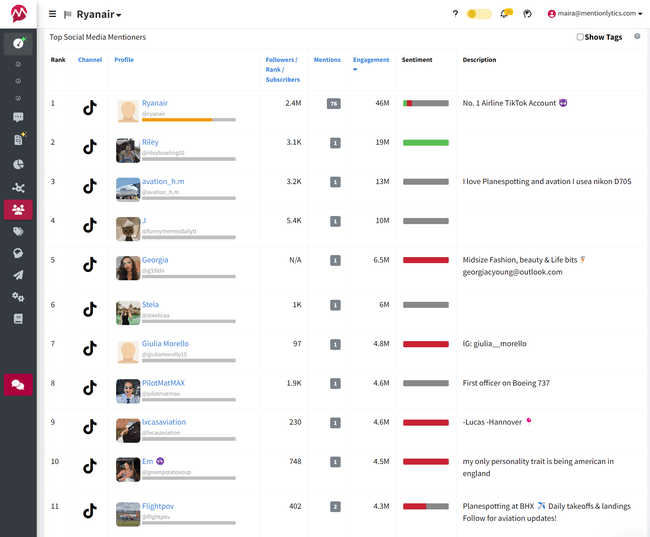The height and width of the screenshot is (537, 650).
Task: Open the Mentionlytics logo home
Action: pos(19,14)
